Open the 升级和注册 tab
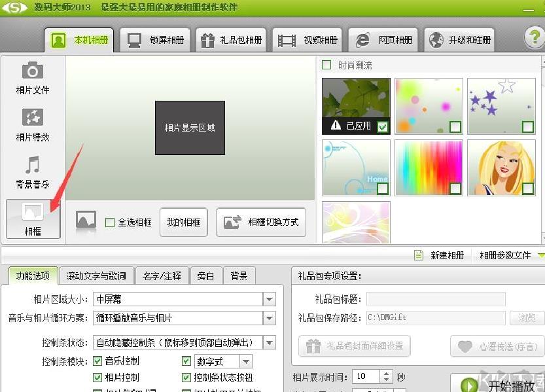Screen dimensions: 545x392 pyautogui.click(x=459, y=40)
